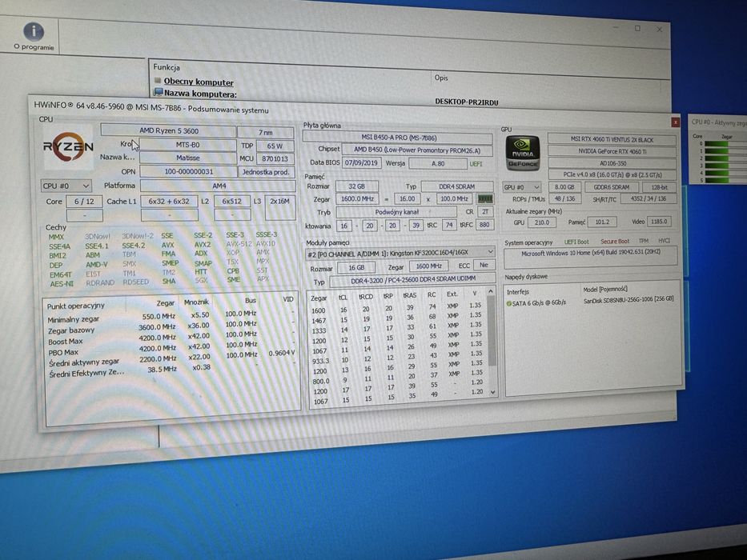Click MCU value 8701013
The width and height of the screenshot is (747, 560).
pos(275,158)
